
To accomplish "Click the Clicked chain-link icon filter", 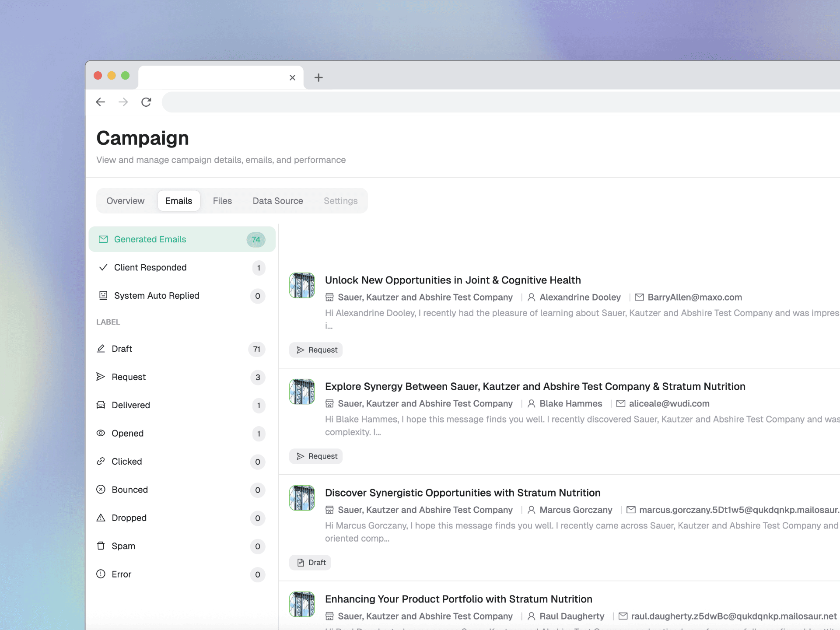I will tap(101, 462).
